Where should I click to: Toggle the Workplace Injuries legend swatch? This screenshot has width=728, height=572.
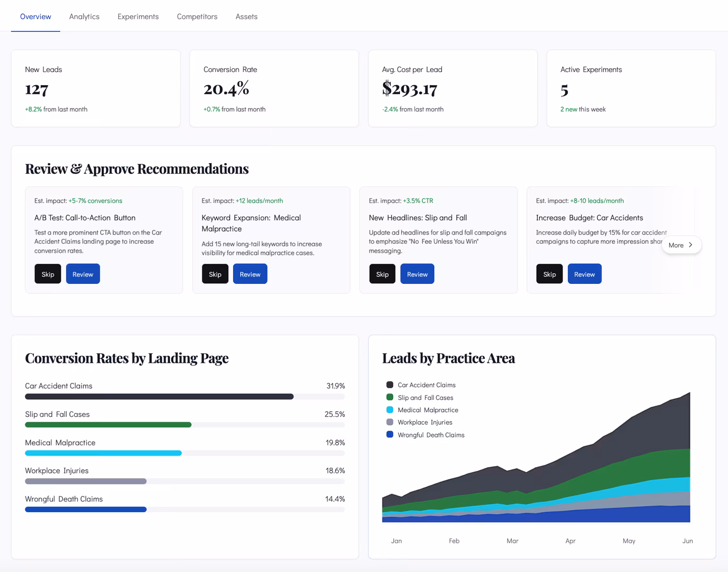tap(390, 422)
